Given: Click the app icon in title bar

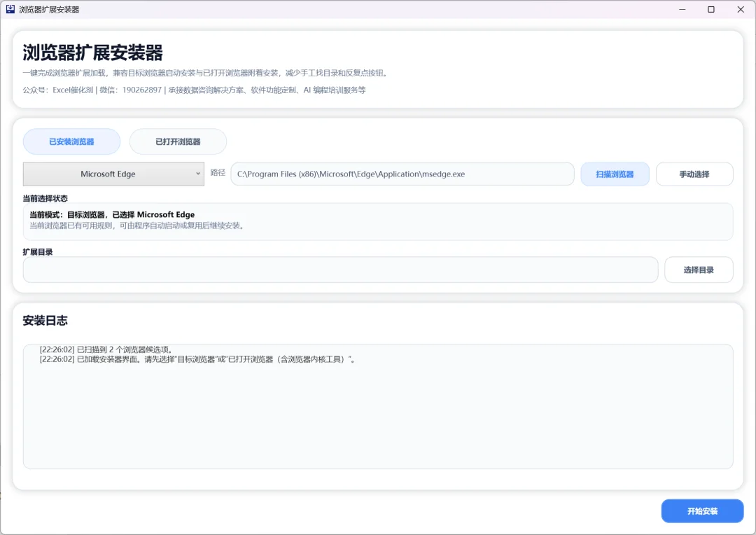Looking at the screenshot, I should click(x=10, y=9).
